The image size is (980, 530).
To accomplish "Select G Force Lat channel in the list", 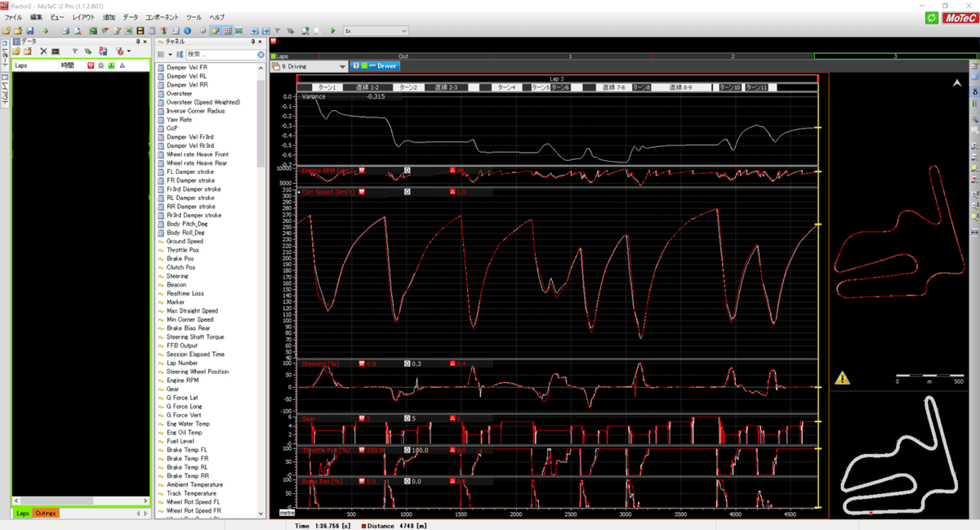I will [x=183, y=398].
